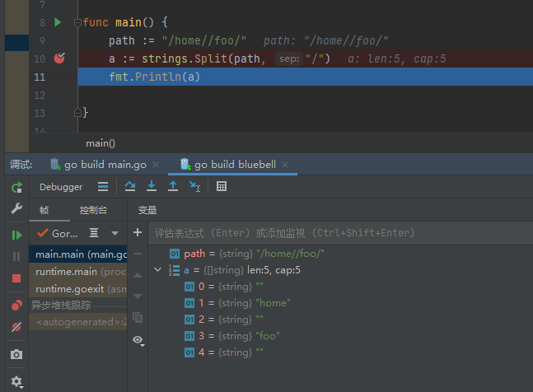Screen dimensions: 533x392
Task: Switch to 控制台 console tab
Action: 93,210
